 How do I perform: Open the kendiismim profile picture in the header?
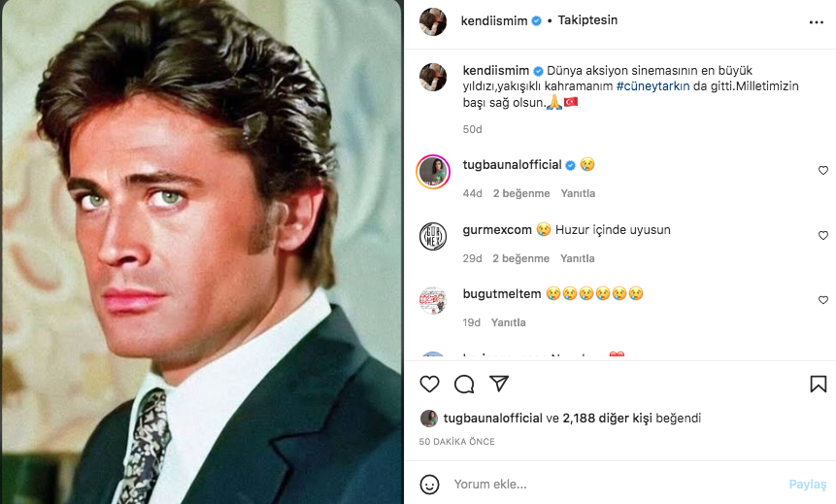(x=433, y=21)
